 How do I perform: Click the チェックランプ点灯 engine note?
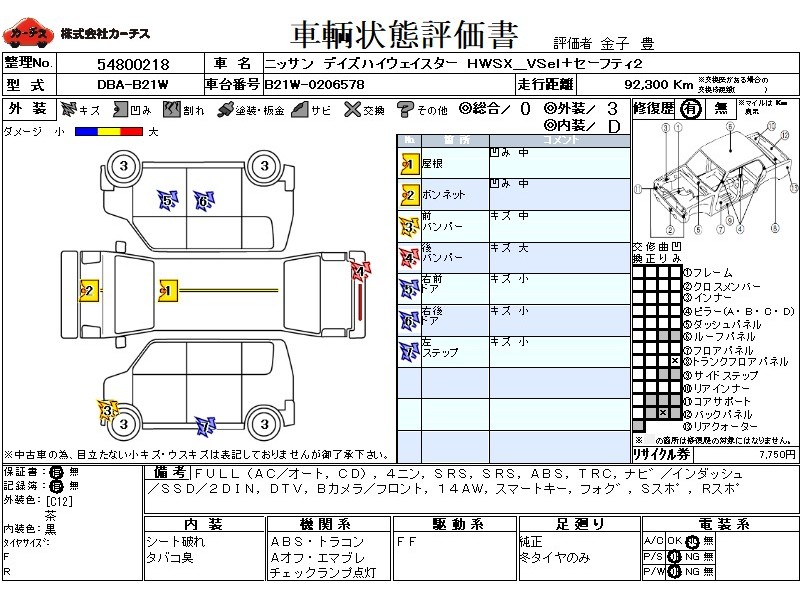click(323, 573)
